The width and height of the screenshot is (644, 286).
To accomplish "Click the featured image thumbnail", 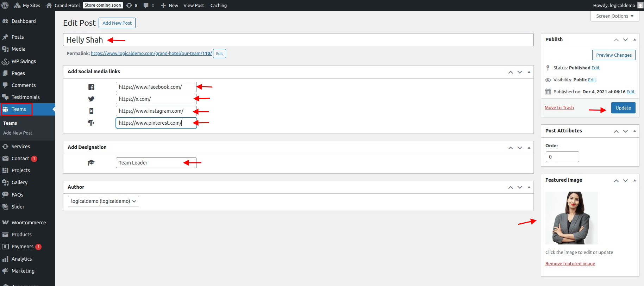I will [x=571, y=218].
